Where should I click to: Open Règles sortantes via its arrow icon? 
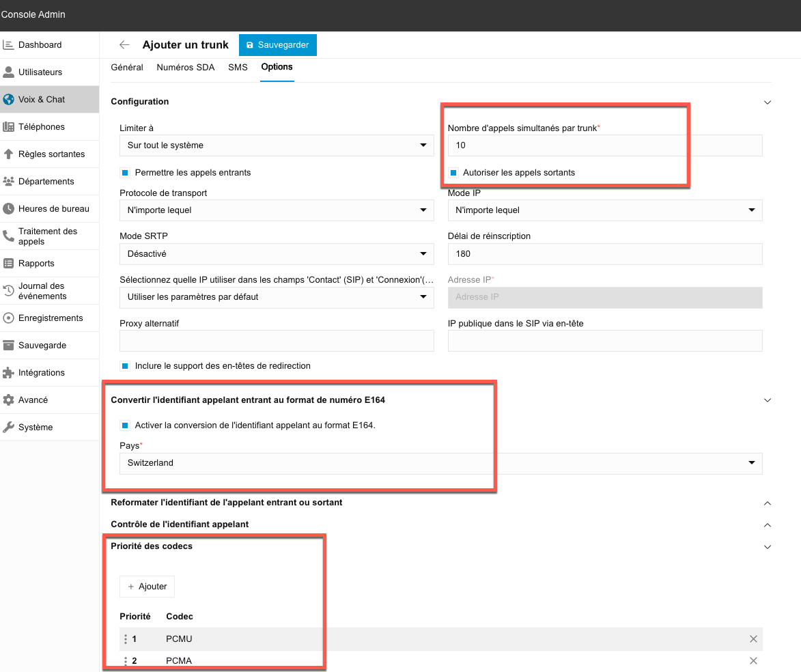click(9, 154)
